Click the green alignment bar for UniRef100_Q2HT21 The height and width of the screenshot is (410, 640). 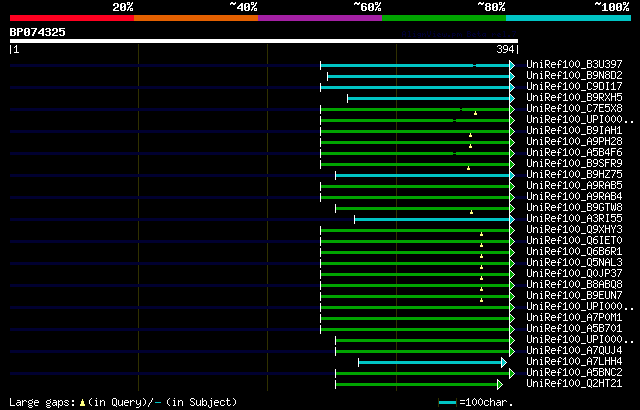(416, 385)
